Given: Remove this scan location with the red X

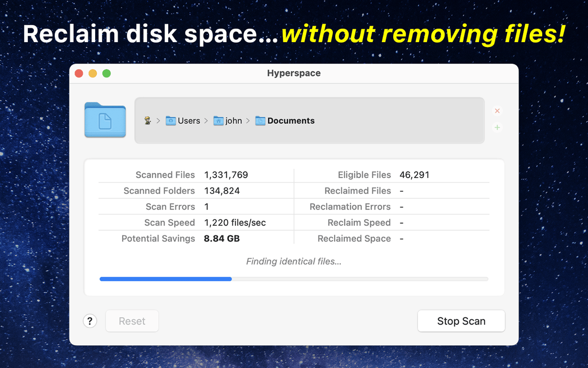Looking at the screenshot, I should 497,111.
